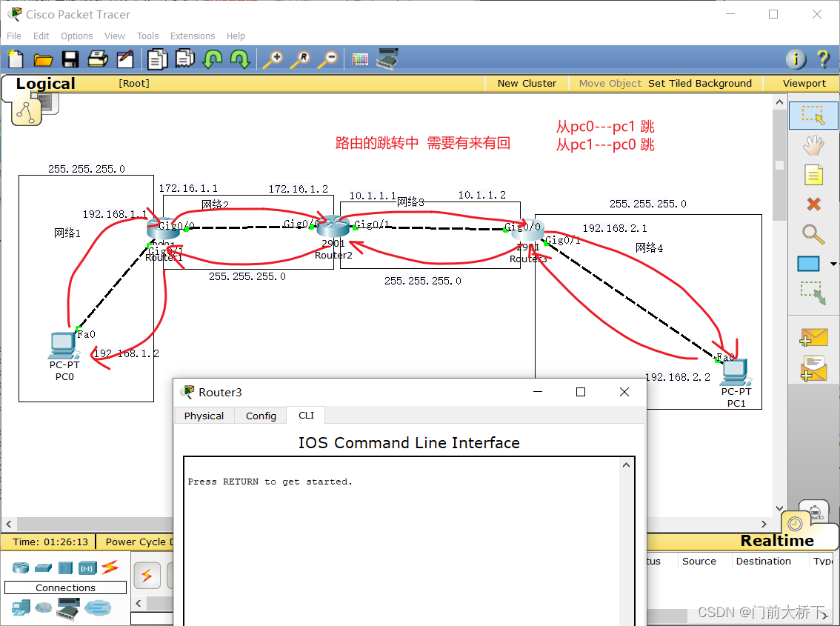Add a Simple PDU envelope

[813, 338]
